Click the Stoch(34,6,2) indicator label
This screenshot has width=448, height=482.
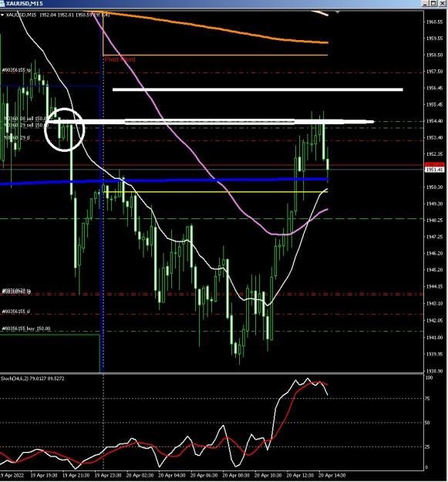click(32, 379)
